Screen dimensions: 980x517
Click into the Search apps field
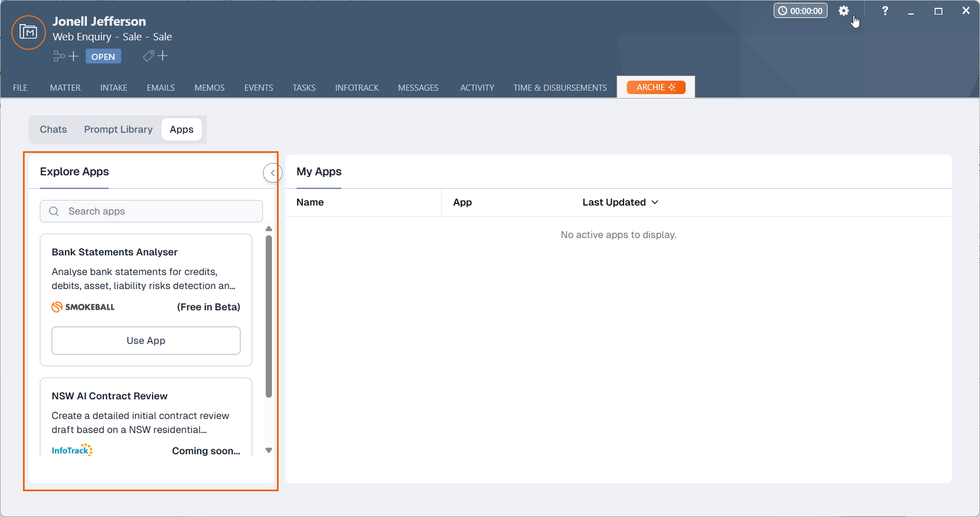[151, 211]
